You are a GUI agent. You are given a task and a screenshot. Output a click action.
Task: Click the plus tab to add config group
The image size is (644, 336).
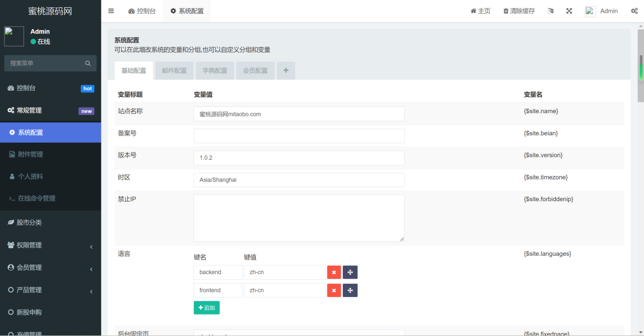click(286, 71)
